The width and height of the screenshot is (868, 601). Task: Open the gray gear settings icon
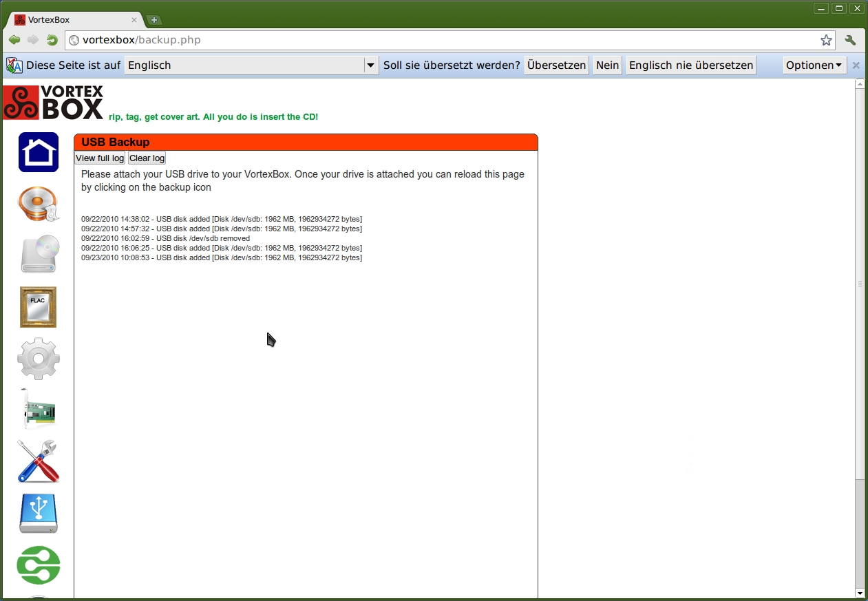click(x=39, y=359)
